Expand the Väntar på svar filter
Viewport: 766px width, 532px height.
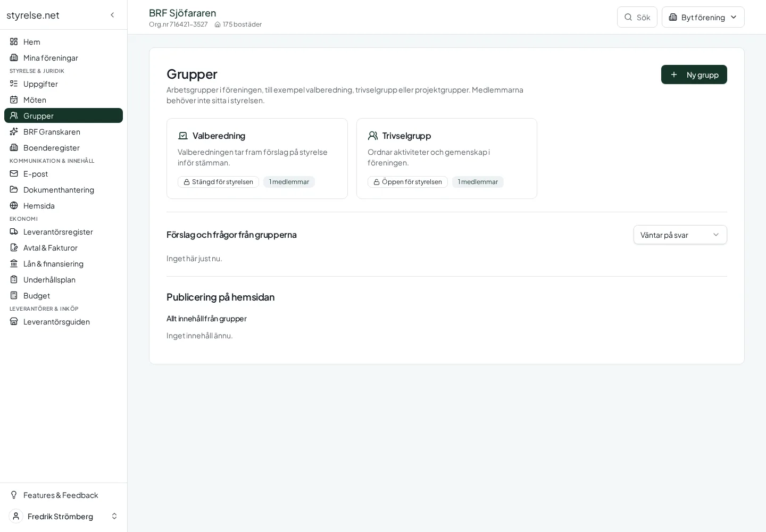click(x=680, y=235)
